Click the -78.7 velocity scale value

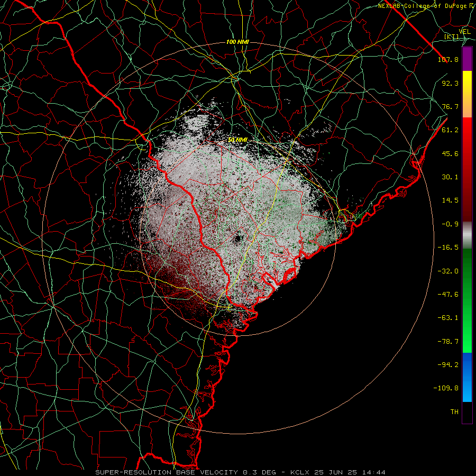448,342
